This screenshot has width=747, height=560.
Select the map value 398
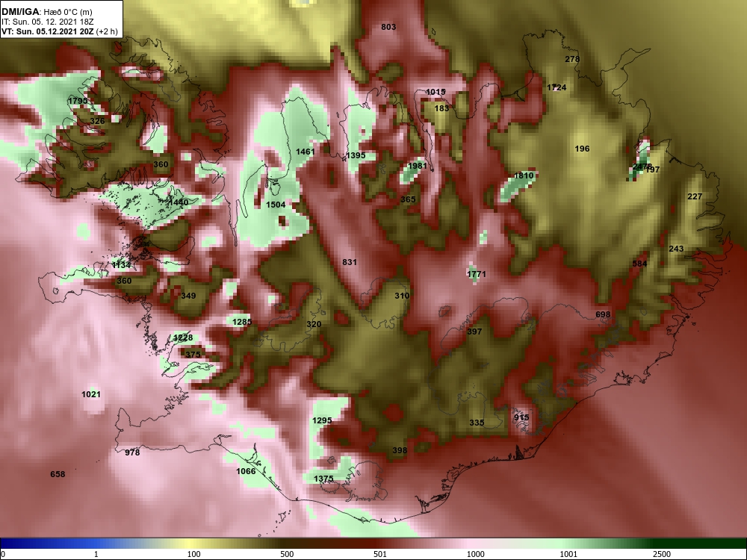(400, 450)
